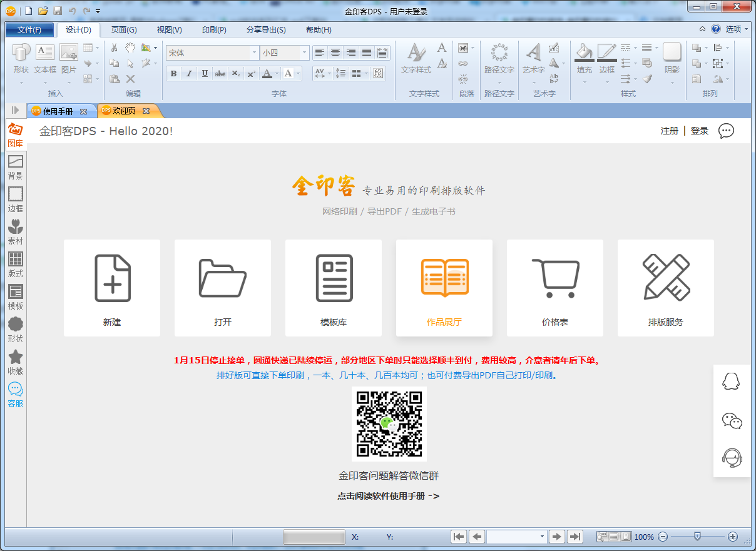
Task: Open the chat bubble icon beside 登录
Action: tap(726, 131)
